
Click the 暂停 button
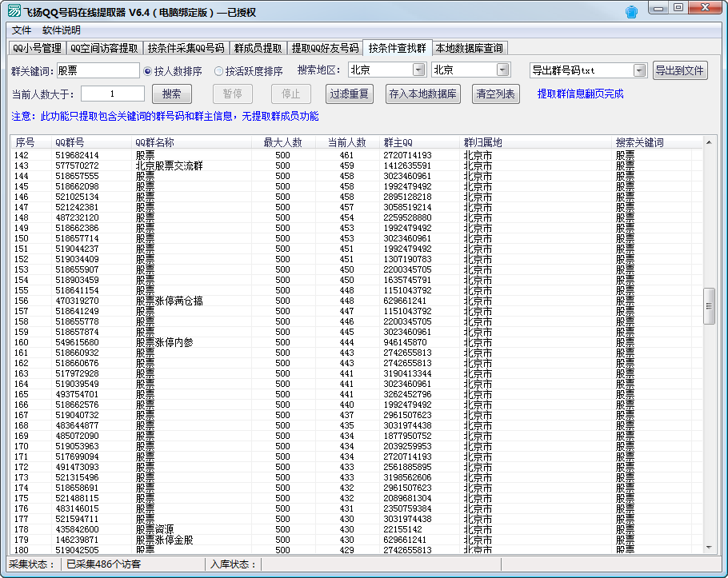click(233, 94)
